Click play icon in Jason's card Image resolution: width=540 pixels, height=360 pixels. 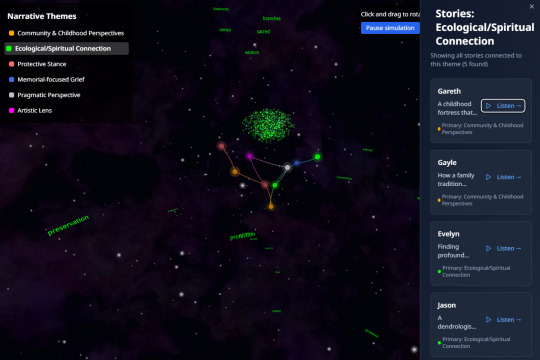tap(488, 320)
